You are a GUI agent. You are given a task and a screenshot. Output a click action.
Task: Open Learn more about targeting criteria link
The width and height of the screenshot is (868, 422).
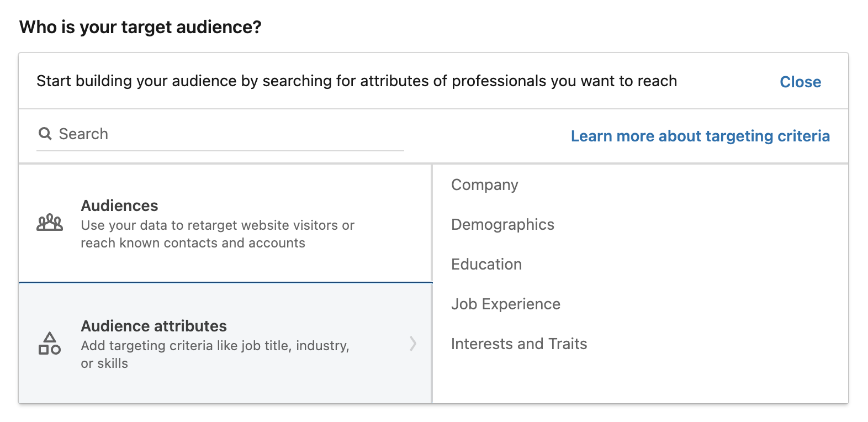(700, 136)
